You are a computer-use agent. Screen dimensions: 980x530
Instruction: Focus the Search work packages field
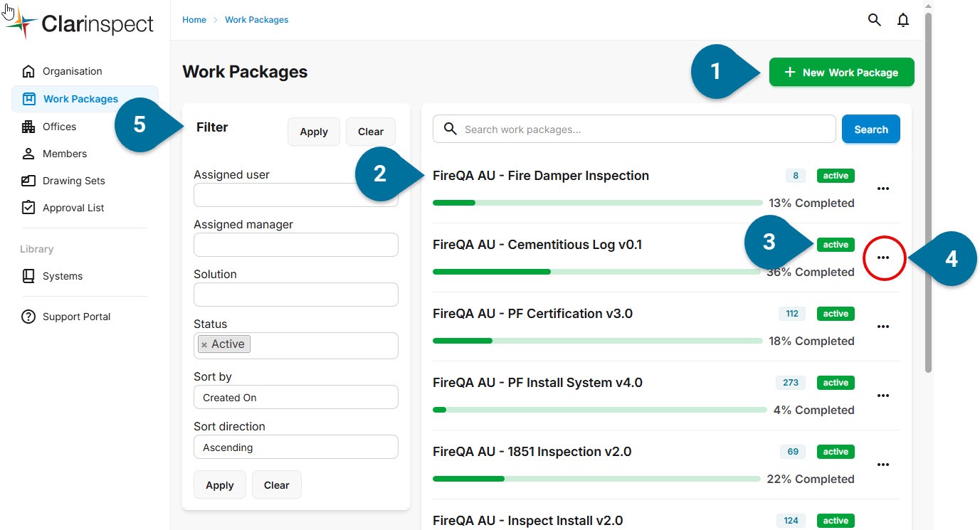click(x=634, y=129)
